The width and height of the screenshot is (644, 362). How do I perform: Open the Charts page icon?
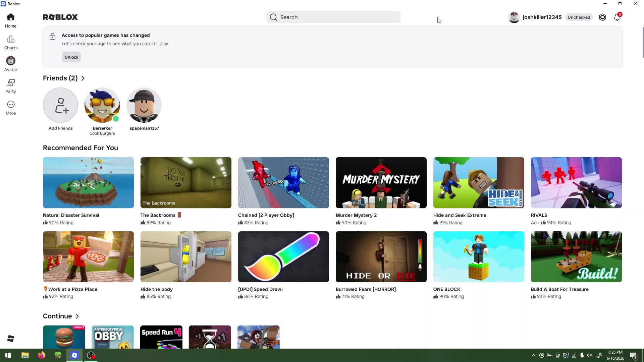pos(11,39)
